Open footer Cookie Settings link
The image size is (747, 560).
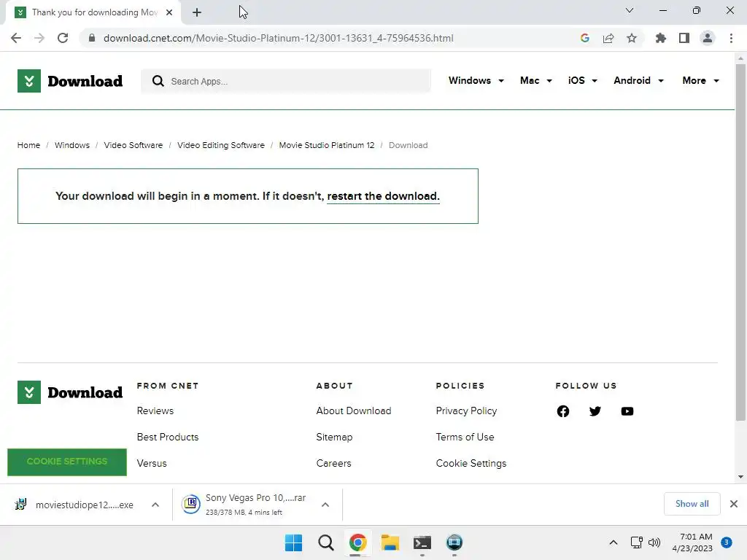point(471,463)
